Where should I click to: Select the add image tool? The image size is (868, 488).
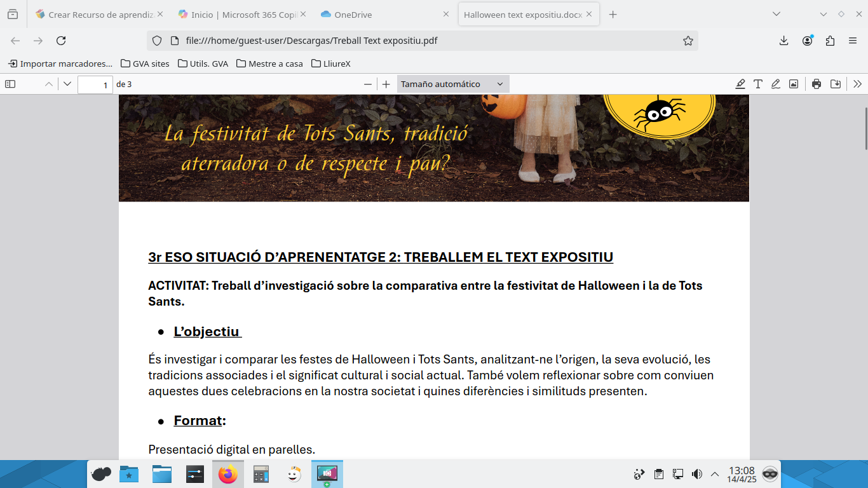coord(794,84)
